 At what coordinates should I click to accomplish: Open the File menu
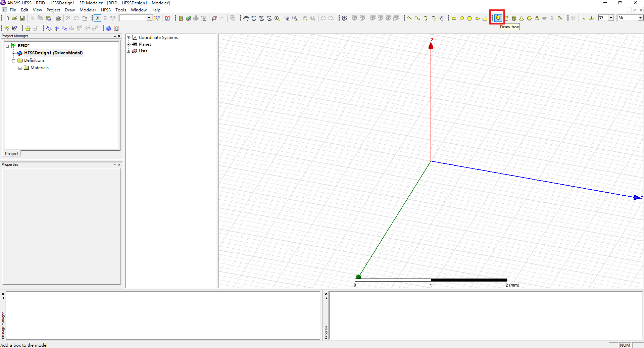(x=13, y=10)
